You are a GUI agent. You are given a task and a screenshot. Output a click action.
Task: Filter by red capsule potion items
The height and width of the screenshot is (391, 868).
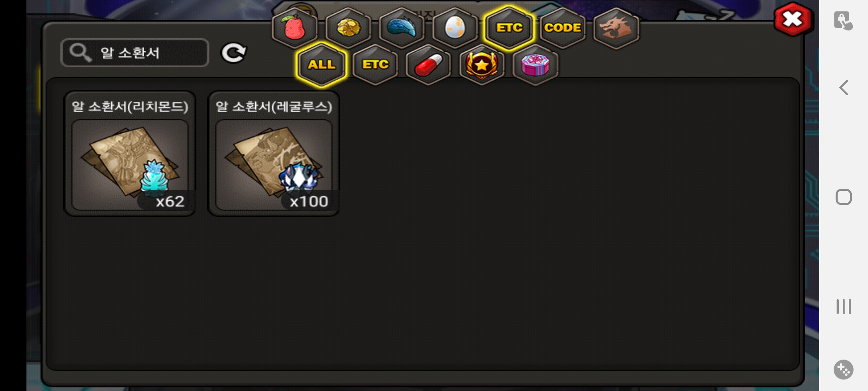[429, 65]
